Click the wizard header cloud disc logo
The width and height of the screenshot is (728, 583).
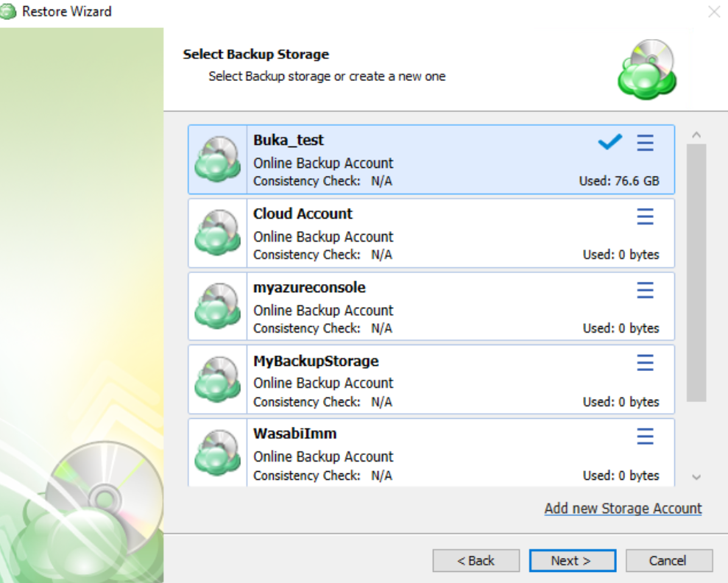click(647, 70)
